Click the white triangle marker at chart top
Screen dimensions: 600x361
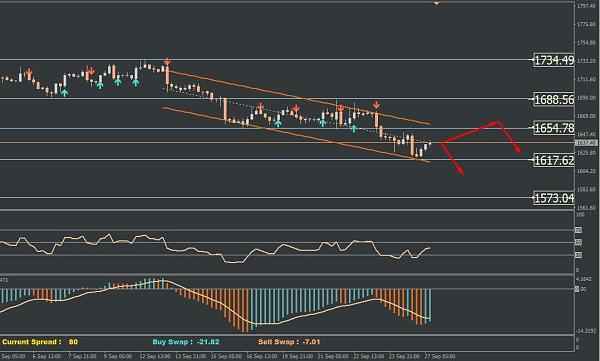436,3
